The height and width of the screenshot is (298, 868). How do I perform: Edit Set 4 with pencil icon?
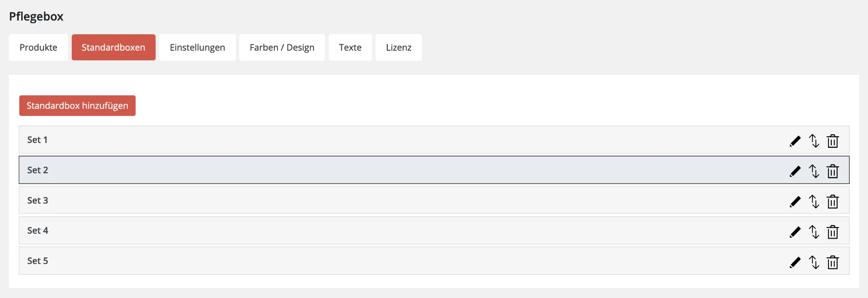click(795, 232)
